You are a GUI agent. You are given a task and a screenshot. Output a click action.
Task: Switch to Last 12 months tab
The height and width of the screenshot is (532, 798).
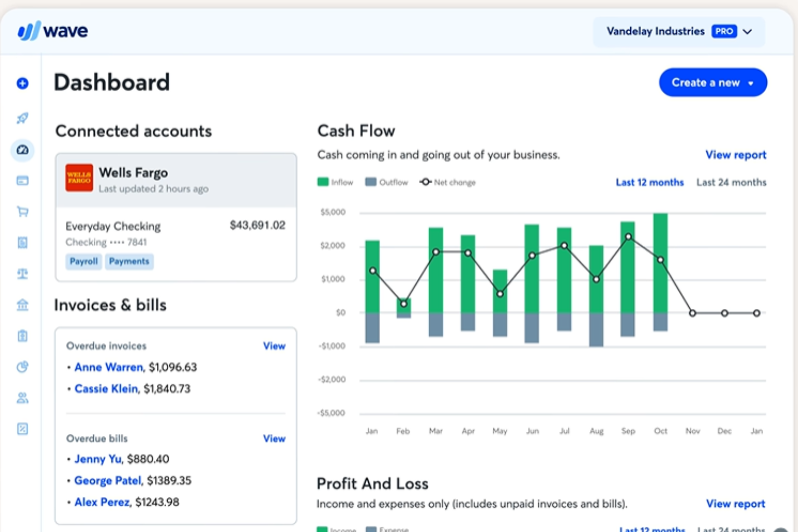point(649,182)
